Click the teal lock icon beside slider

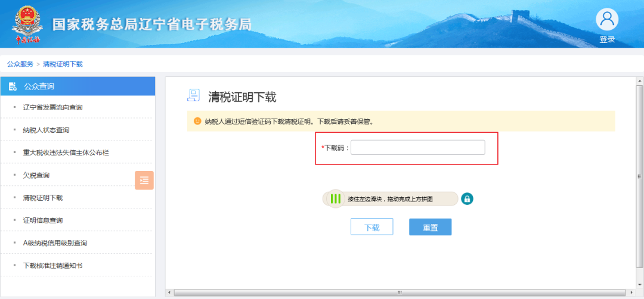pyautogui.click(x=467, y=199)
